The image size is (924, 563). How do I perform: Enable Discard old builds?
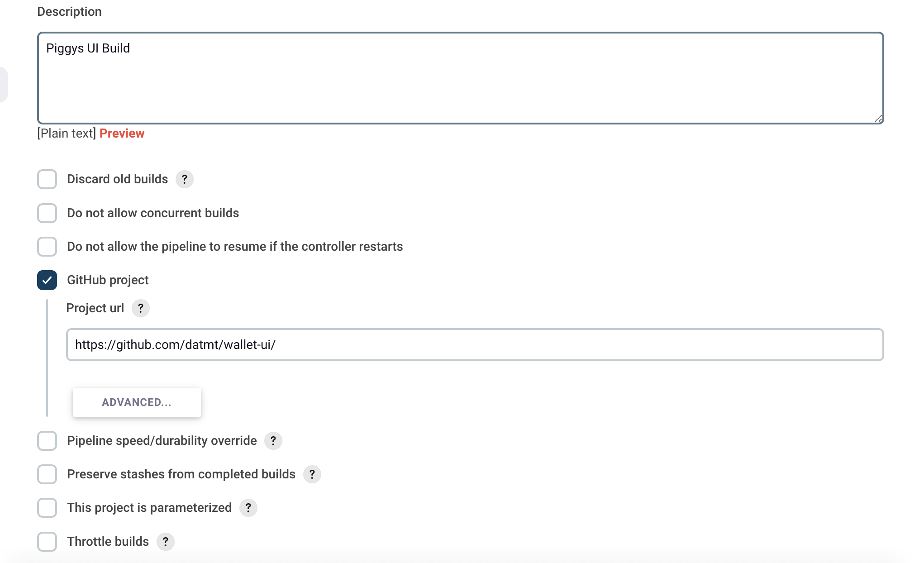47,179
